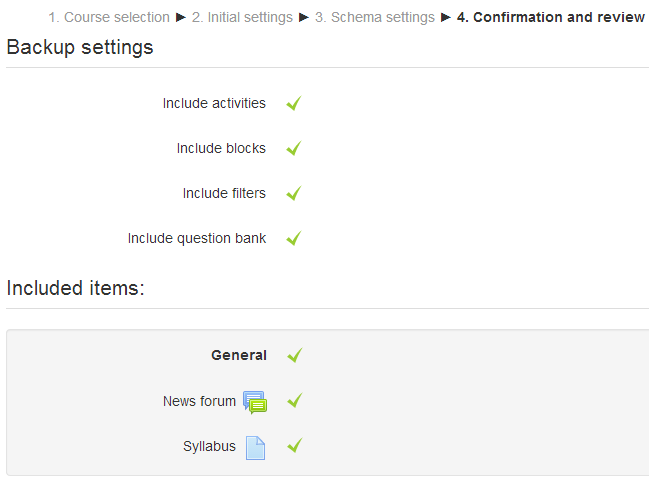Viewport: 649px width, 484px height.
Task: Click the green checkmark after News forum icon
Action: (x=293, y=401)
